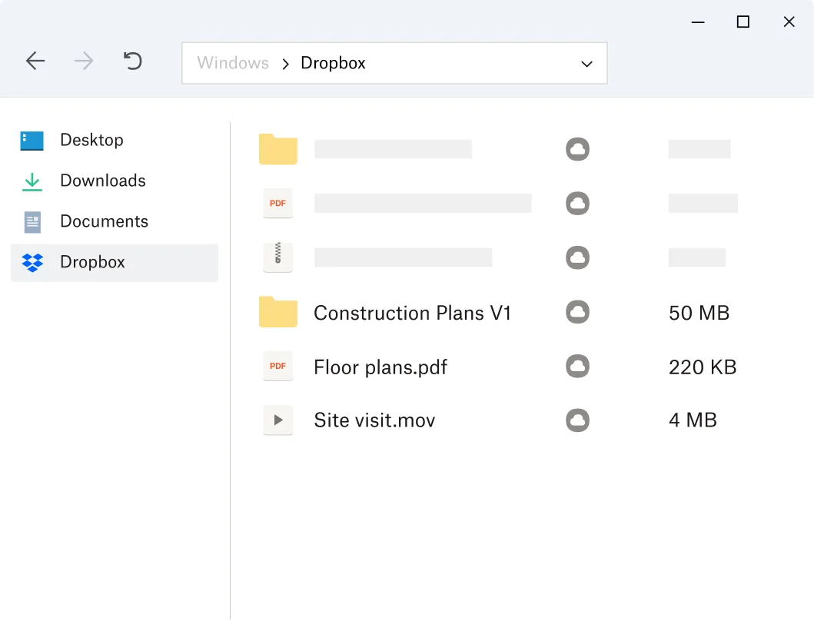Click cloud icon in the zip archive row
814x644 pixels.
pyautogui.click(x=577, y=257)
